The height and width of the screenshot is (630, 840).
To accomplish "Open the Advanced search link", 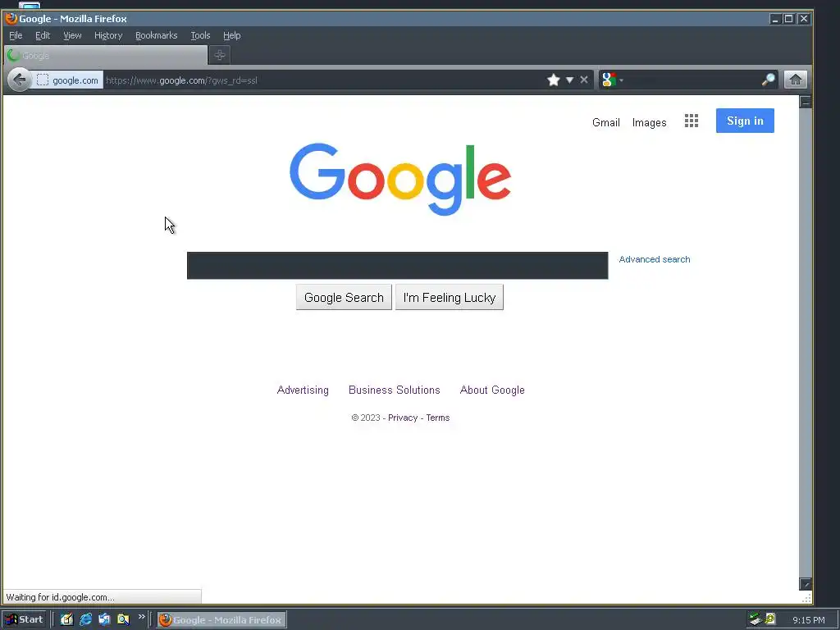I will pos(655,259).
